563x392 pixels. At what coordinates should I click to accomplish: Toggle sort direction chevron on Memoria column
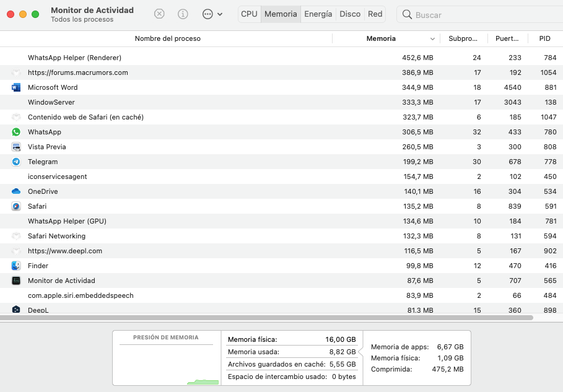point(432,39)
